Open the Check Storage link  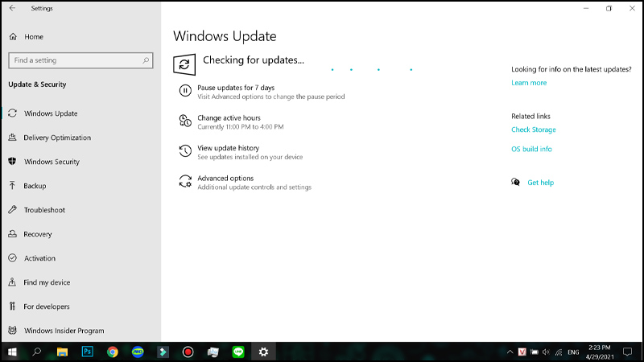coord(534,130)
